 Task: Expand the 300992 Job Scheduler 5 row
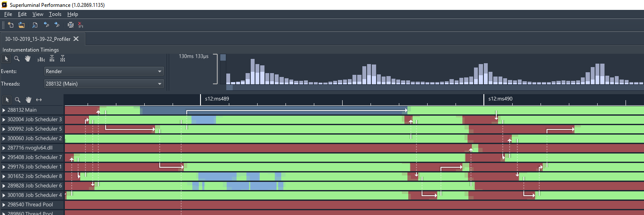coord(4,129)
